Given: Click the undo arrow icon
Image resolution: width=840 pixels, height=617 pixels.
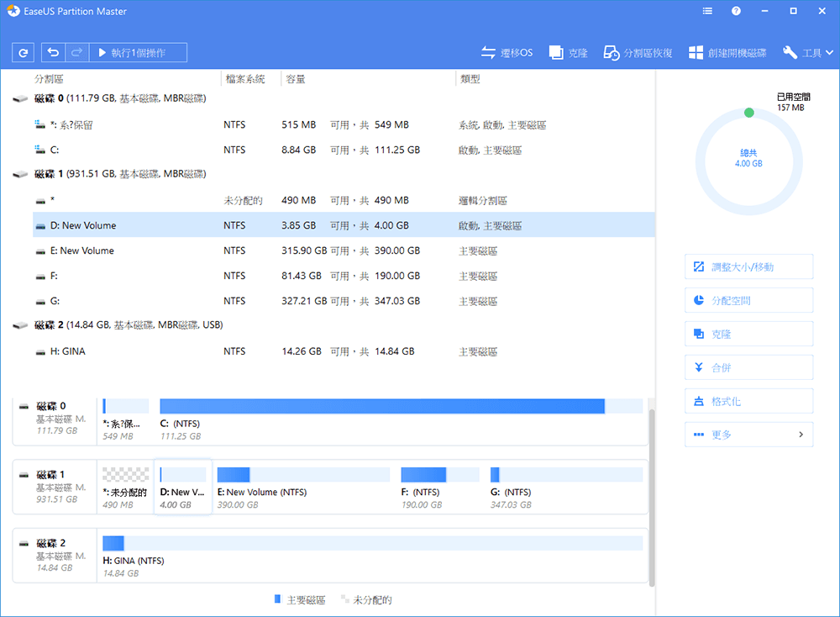Looking at the screenshot, I should click(53, 52).
